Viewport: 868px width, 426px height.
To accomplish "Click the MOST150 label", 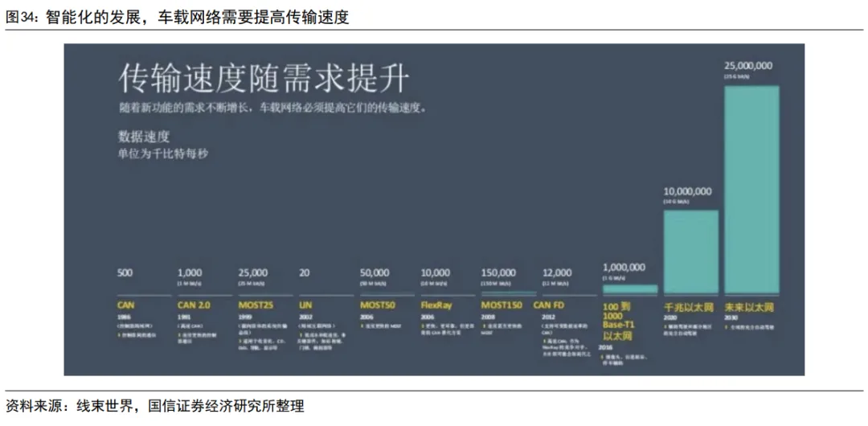I will (501, 305).
